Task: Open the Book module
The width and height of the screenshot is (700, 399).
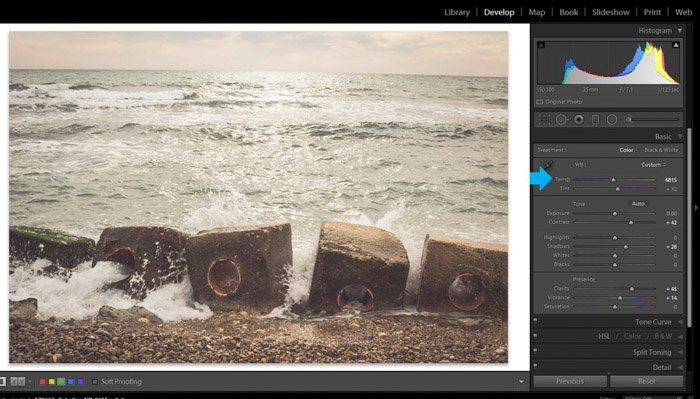Action: [569, 12]
